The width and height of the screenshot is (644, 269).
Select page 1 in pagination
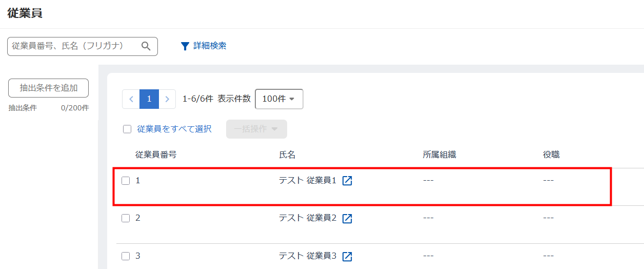coord(149,99)
